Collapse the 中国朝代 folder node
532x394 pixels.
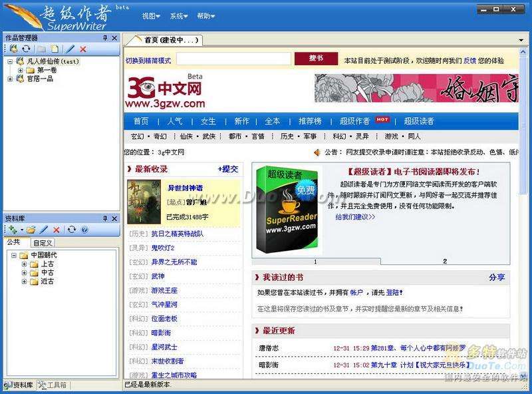click(14, 255)
